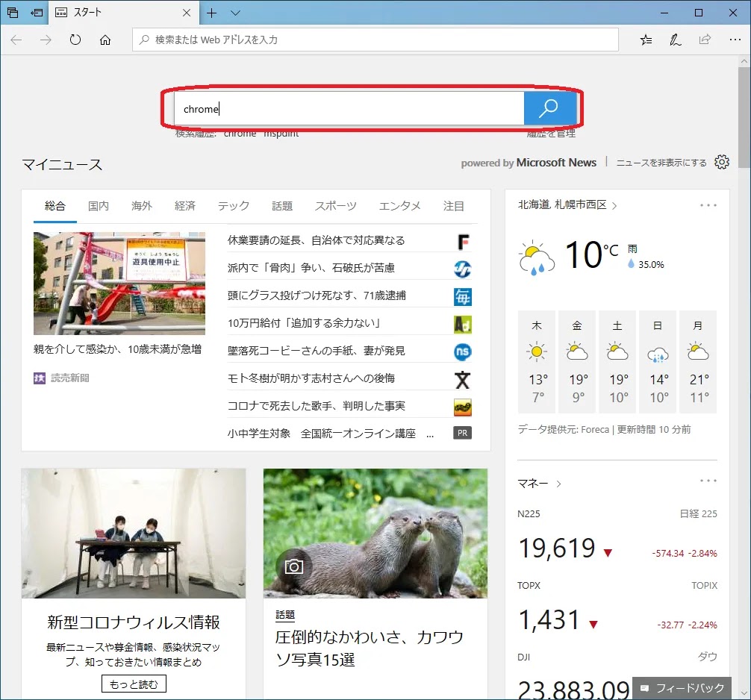Viewport: 751px width, 700px height.
Task: Add notes with the pen icon
Action: (x=676, y=40)
